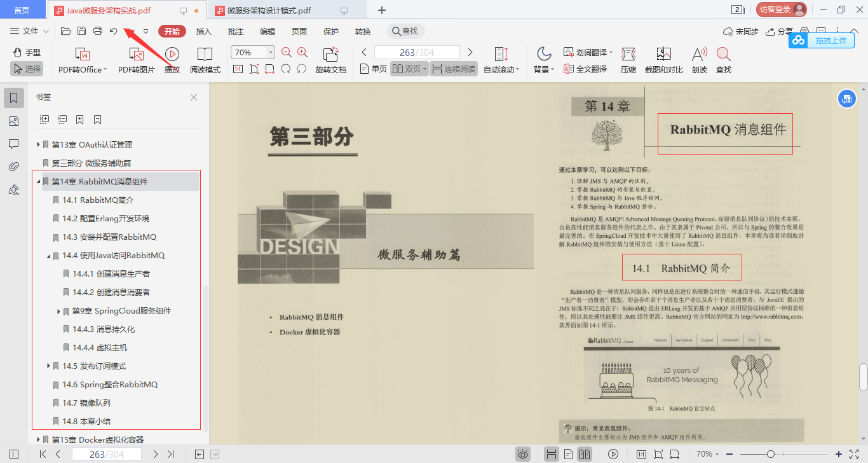This screenshot has height=463, width=868.
Task: Expand 14.5 发布订阅模式 bookmark
Action: (x=48, y=366)
